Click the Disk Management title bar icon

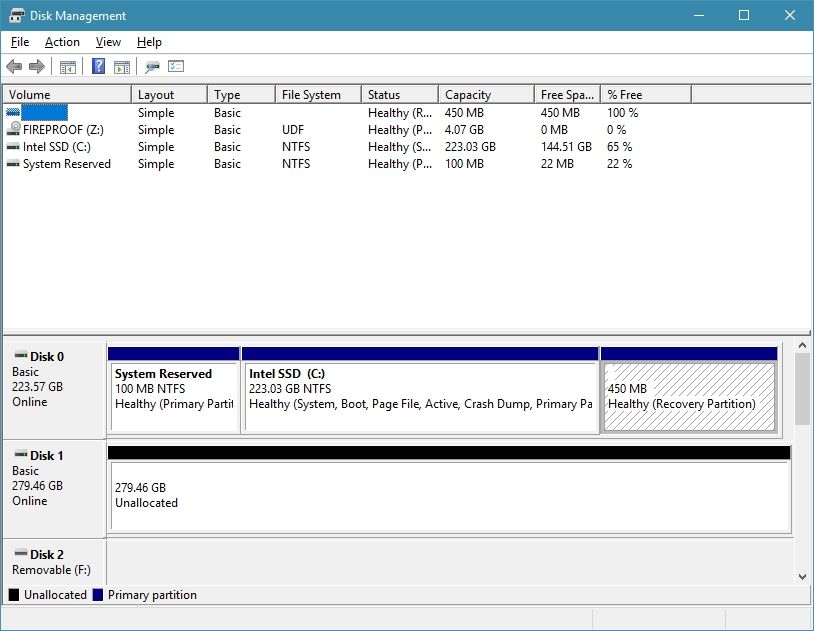coord(14,15)
